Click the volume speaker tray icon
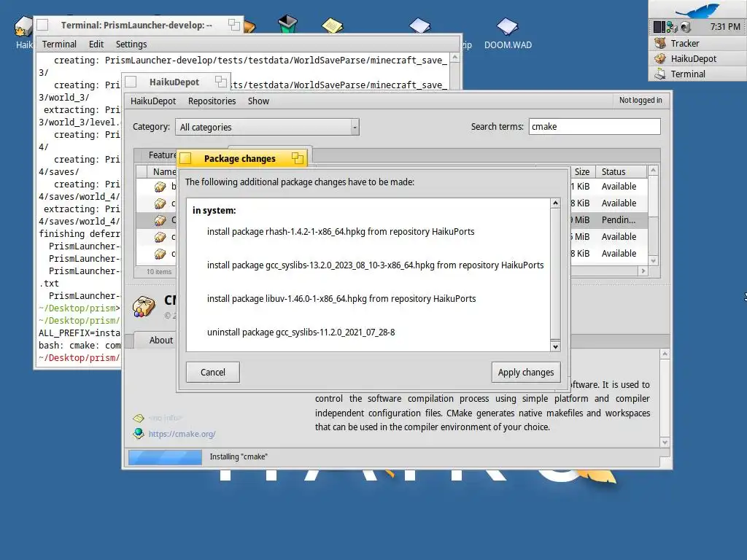The height and width of the screenshot is (560, 747). 685,27
